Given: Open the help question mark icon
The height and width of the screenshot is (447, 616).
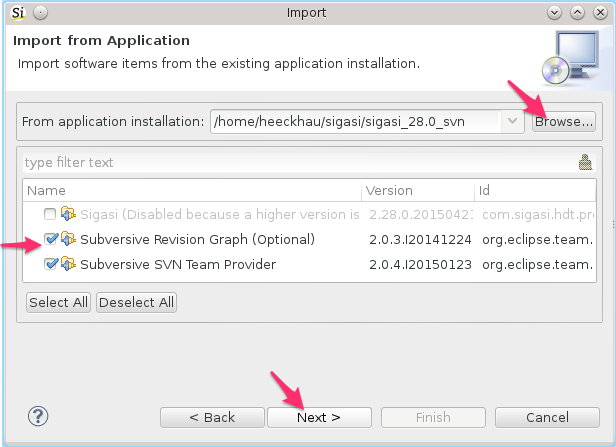Looking at the screenshot, I should [38, 416].
